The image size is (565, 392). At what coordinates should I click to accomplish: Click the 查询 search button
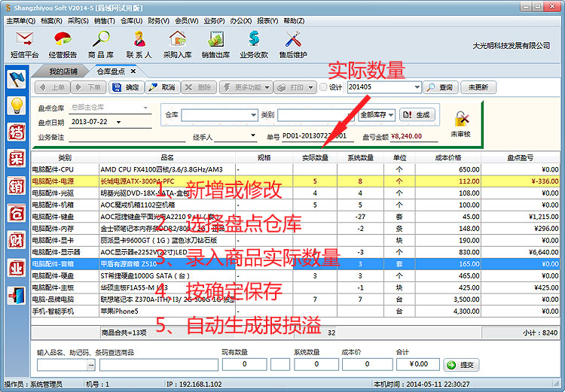[x=441, y=87]
